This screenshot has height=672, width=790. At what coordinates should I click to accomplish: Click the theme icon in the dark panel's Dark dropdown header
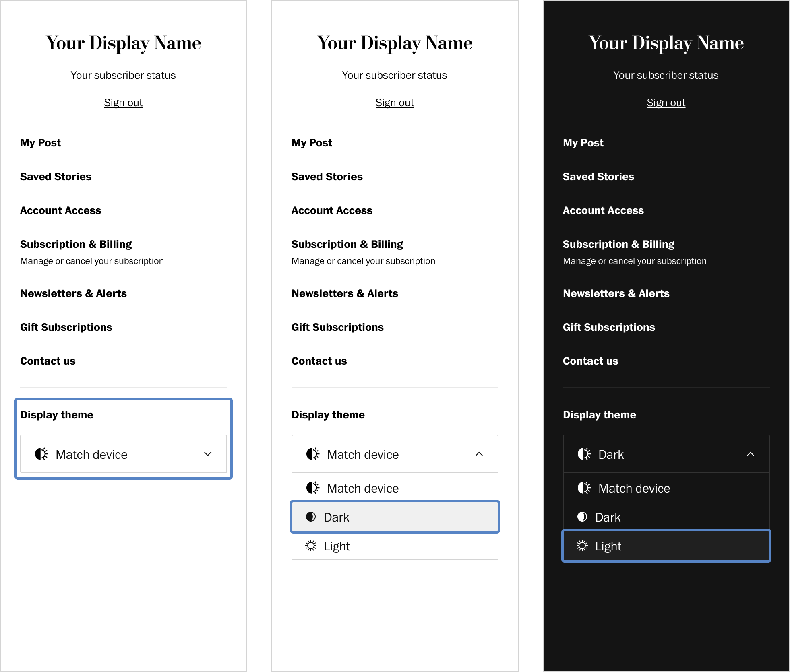(x=584, y=454)
